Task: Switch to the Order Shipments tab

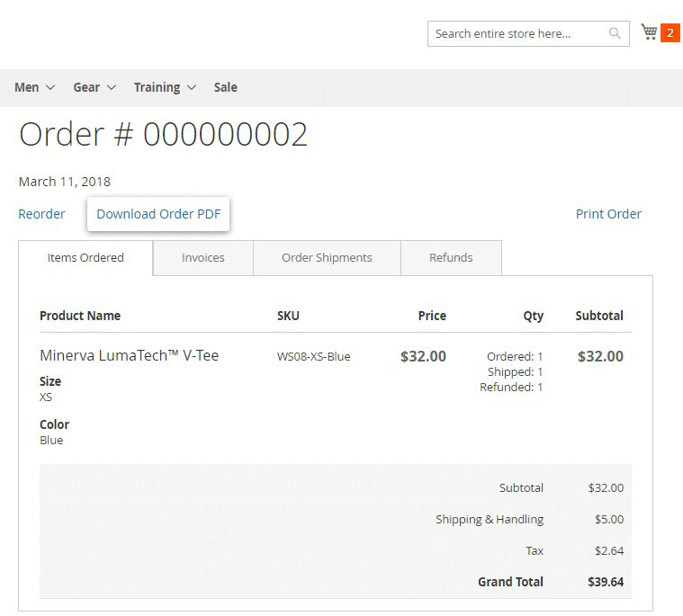Action: (x=327, y=257)
